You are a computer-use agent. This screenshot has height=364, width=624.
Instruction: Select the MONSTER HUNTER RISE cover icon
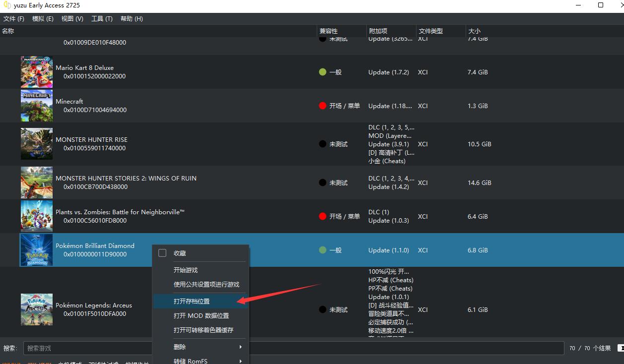point(37,144)
